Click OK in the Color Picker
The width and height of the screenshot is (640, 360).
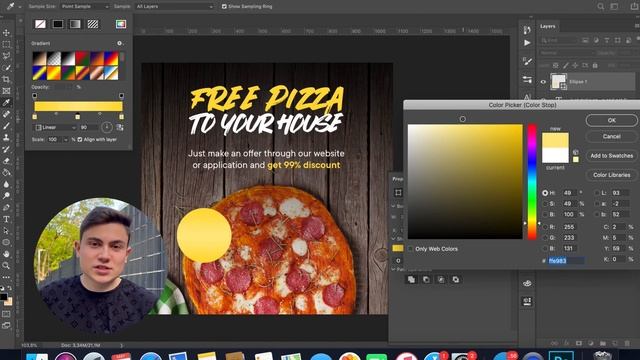point(611,120)
